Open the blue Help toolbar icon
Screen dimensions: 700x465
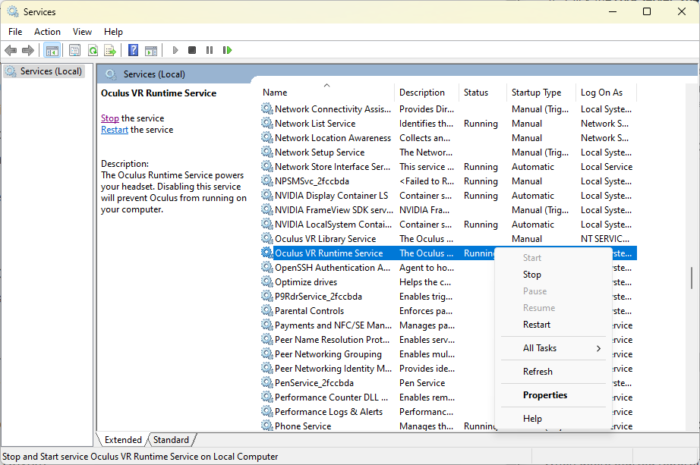tap(133, 50)
